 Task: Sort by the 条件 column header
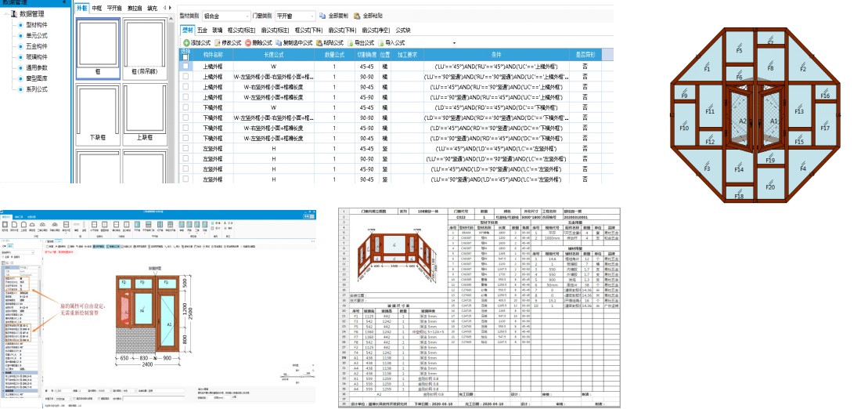click(x=496, y=55)
